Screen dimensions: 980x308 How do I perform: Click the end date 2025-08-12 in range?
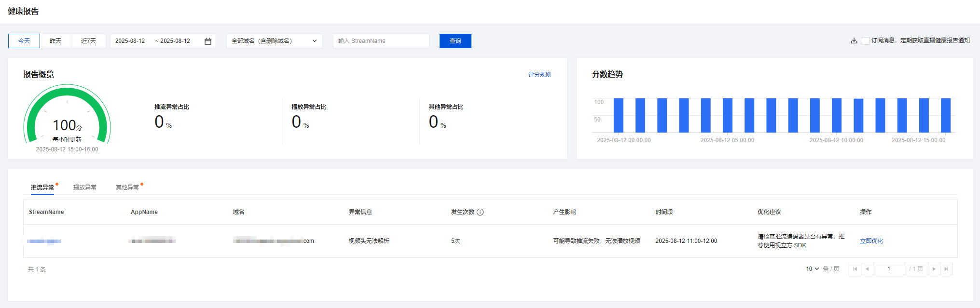(175, 41)
